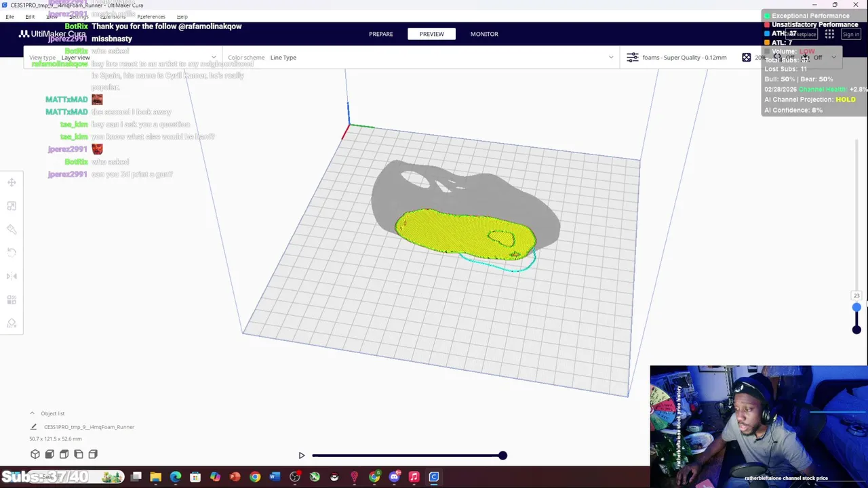Select the Rotate tool in left toolbar
The height and width of the screenshot is (488, 868).
click(12, 253)
